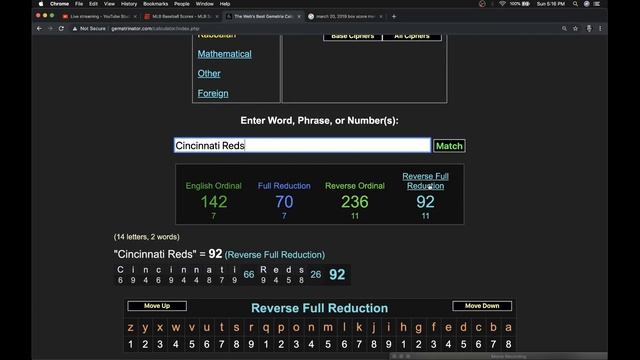Open the Bookmarks menu
Image resolution: width=640 pixels, height=360 pixels.
[x=156, y=4]
